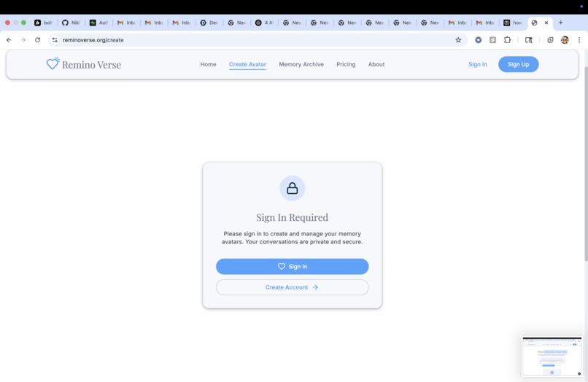Click the blue Sign In button in the card

coord(292,266)
